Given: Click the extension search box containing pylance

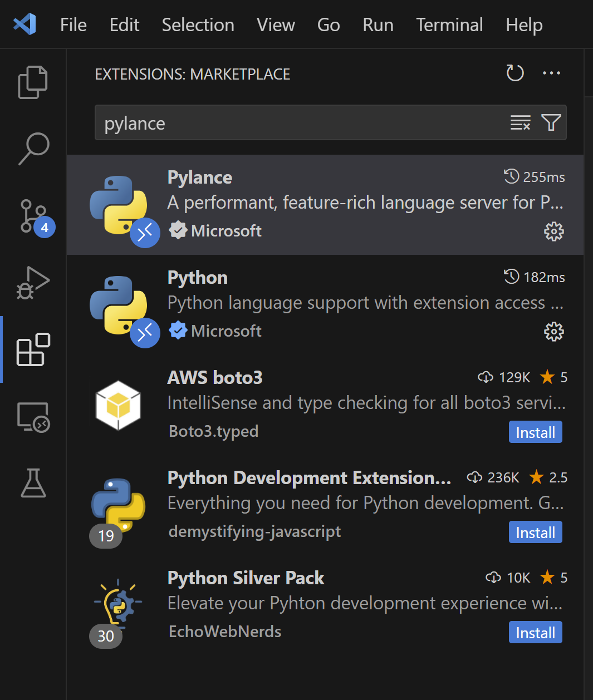Looking at the screenshot, I should [301, 123].
